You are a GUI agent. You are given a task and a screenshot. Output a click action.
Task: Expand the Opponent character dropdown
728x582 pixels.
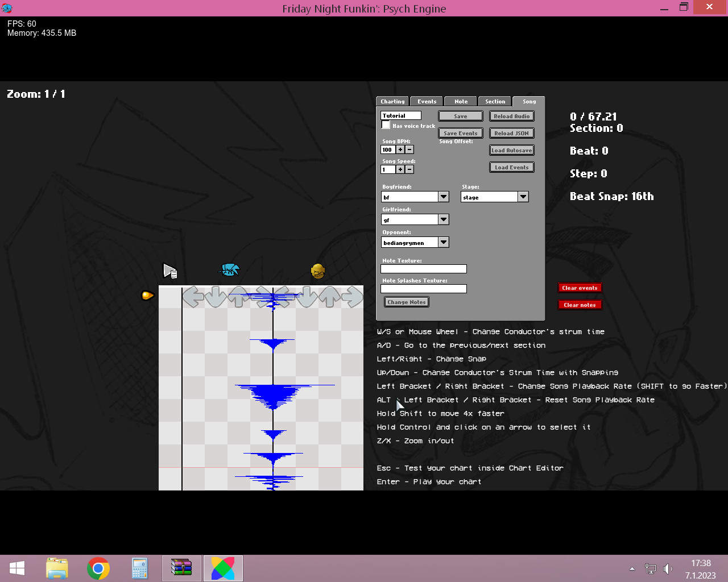(x=444, y=242)
